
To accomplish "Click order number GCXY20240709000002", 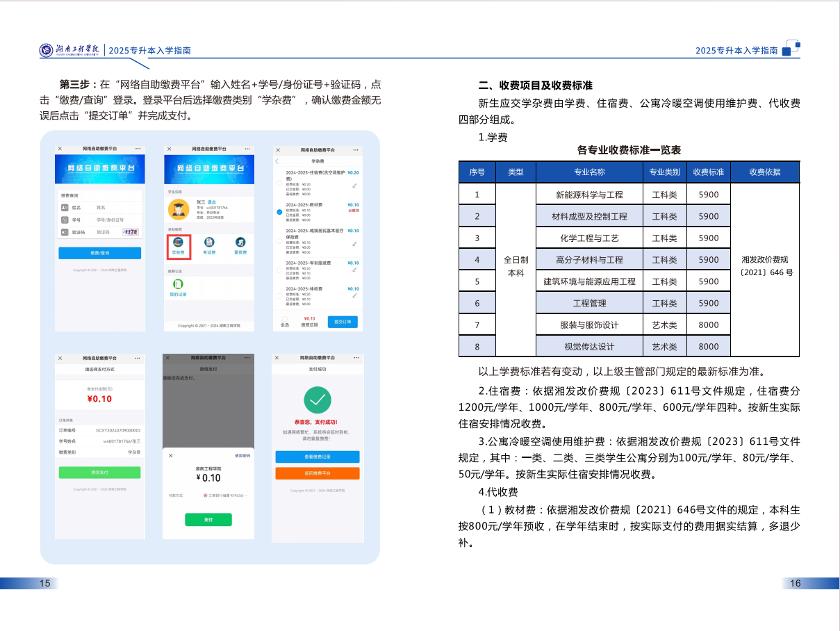I will [118, 430].
